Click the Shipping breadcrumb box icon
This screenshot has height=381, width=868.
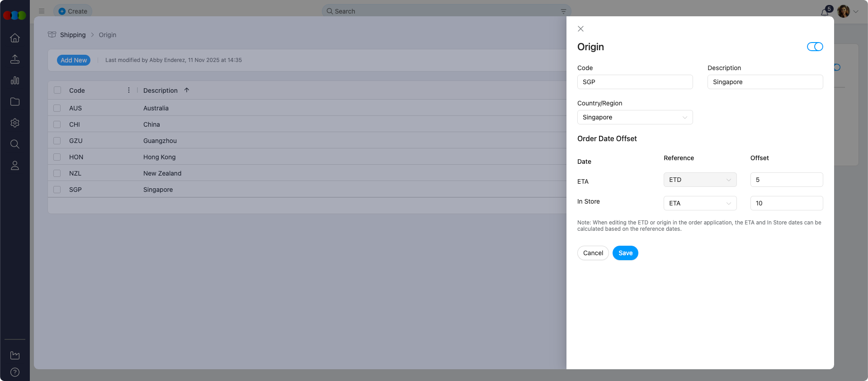52,35
